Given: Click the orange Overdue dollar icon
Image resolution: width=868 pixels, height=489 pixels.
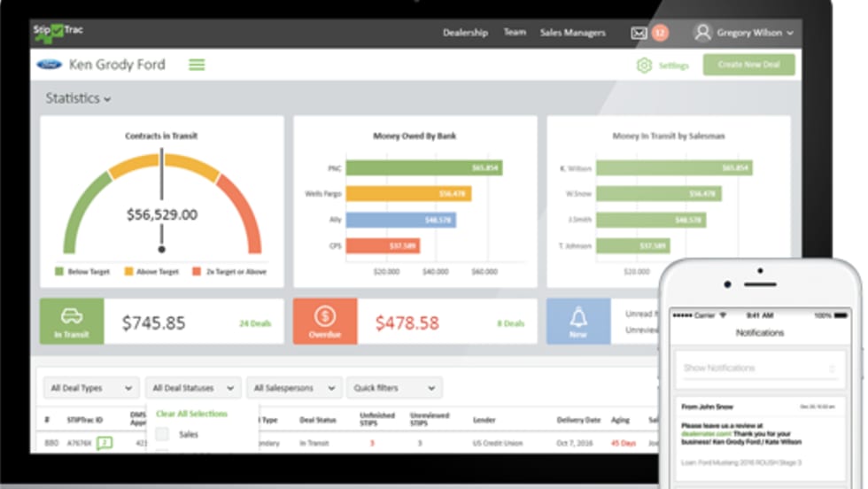Looking at the screenshot, I should coord(325,316).
